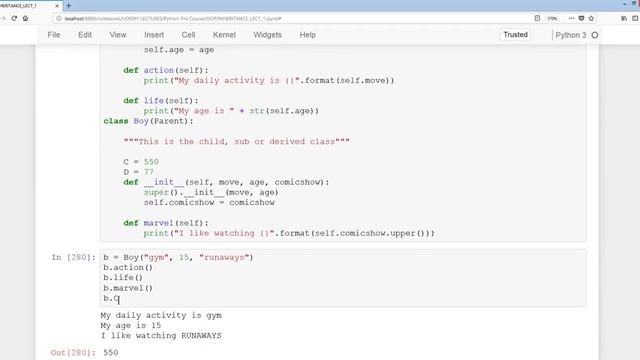Screen dimensions: 640x360
Task: Open the Insert menu
Action: tap(154, 35)
